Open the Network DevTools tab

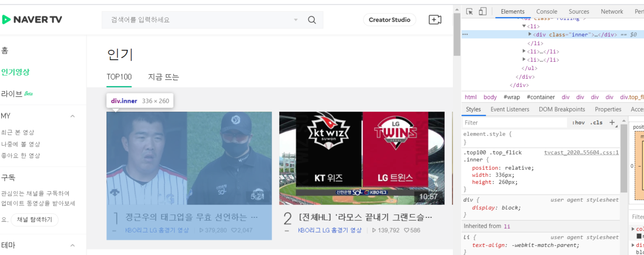(x=612, y=12)
